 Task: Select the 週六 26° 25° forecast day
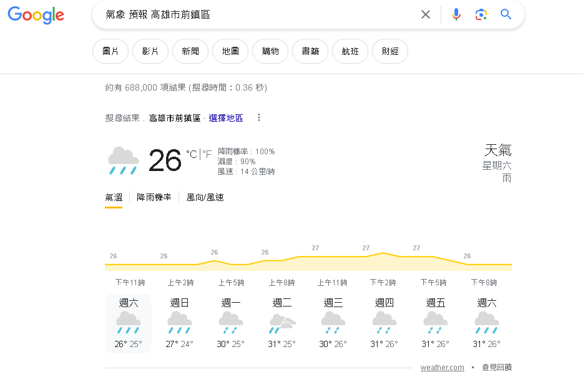(129, 323)
